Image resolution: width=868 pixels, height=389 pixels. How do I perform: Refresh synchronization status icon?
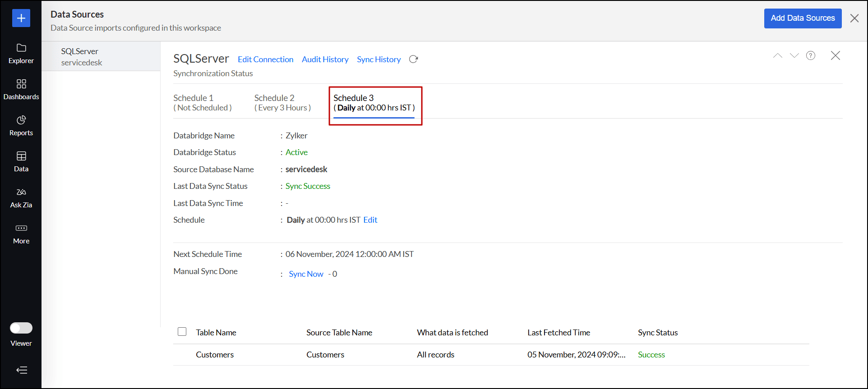[x=413, y=59]
